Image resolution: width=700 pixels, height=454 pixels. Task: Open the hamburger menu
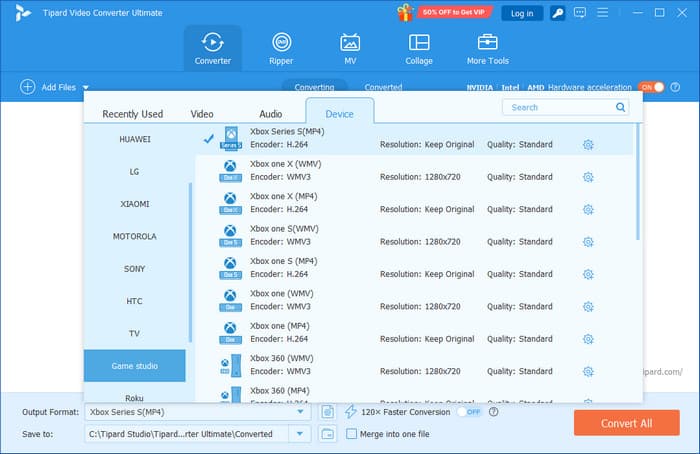pos(603,12)
